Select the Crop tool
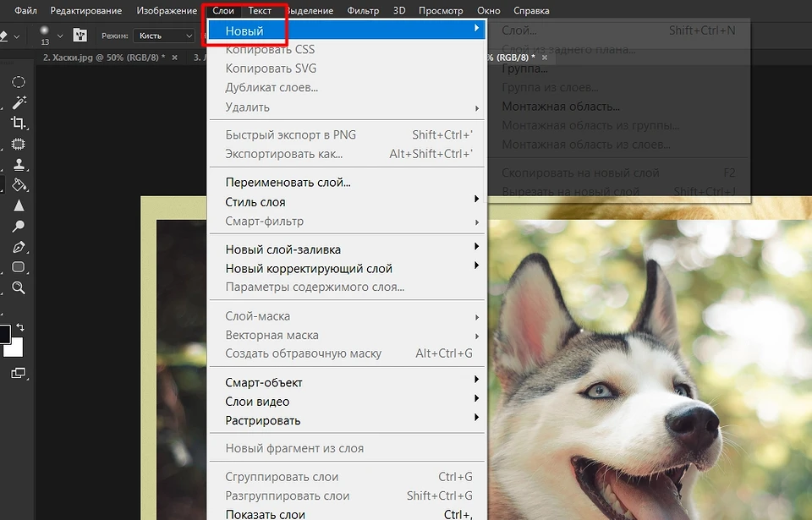812x520 pixels. 18,123
